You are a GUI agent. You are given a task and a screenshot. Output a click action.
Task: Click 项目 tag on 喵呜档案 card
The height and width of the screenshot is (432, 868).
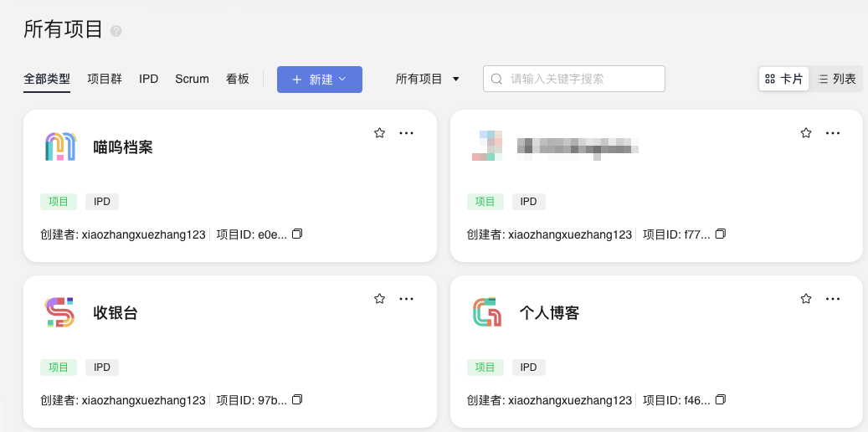tap(59, 202)
